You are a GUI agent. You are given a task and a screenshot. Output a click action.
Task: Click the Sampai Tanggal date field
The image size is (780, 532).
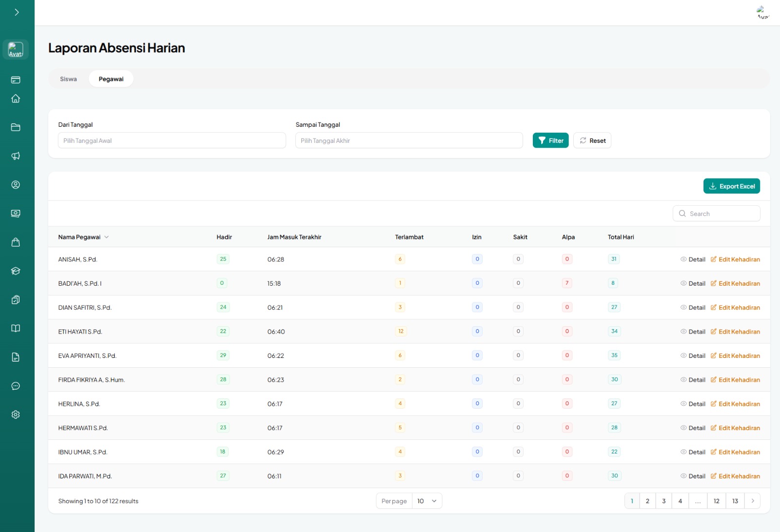pyautogui.click(x=409, y=140)
